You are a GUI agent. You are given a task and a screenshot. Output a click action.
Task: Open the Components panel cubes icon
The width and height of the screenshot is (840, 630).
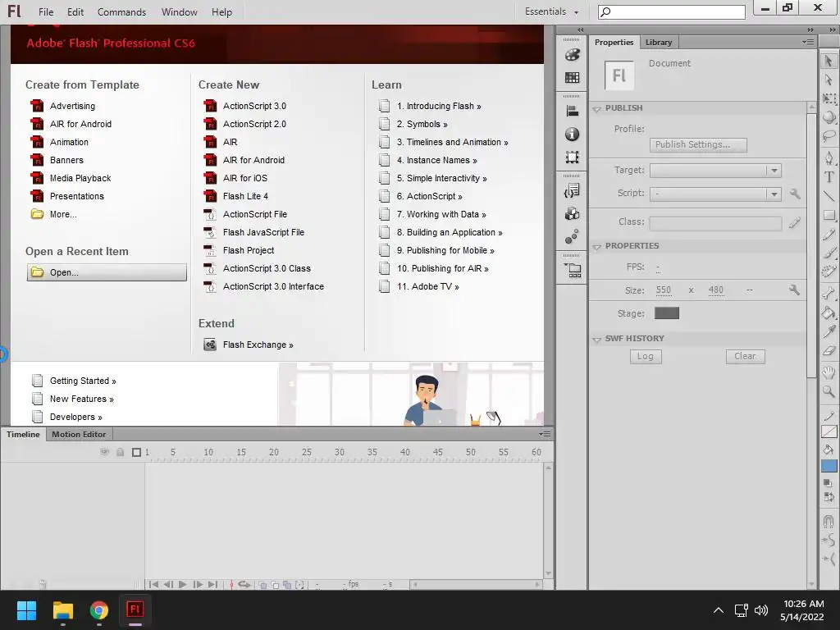[x=572, y=214]
